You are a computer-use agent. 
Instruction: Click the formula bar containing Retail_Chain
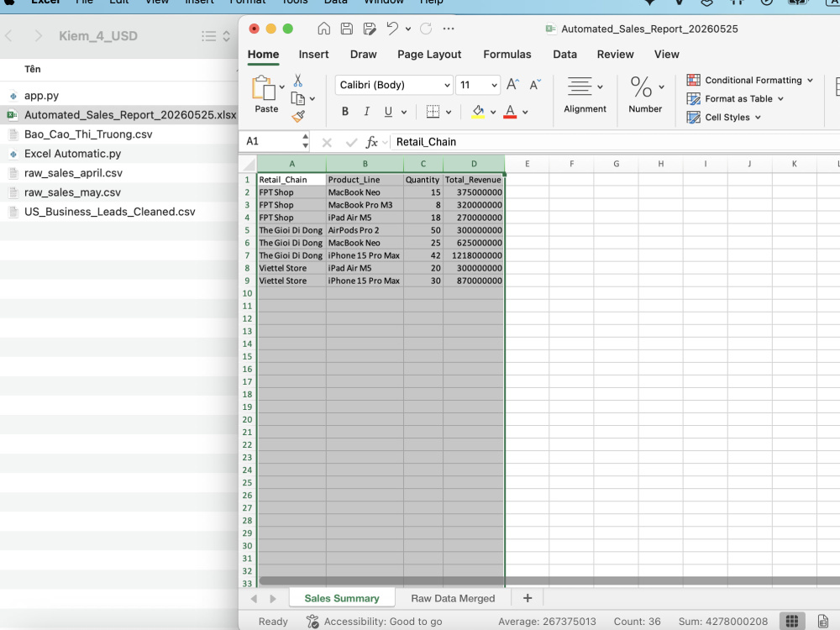point(615,142)
